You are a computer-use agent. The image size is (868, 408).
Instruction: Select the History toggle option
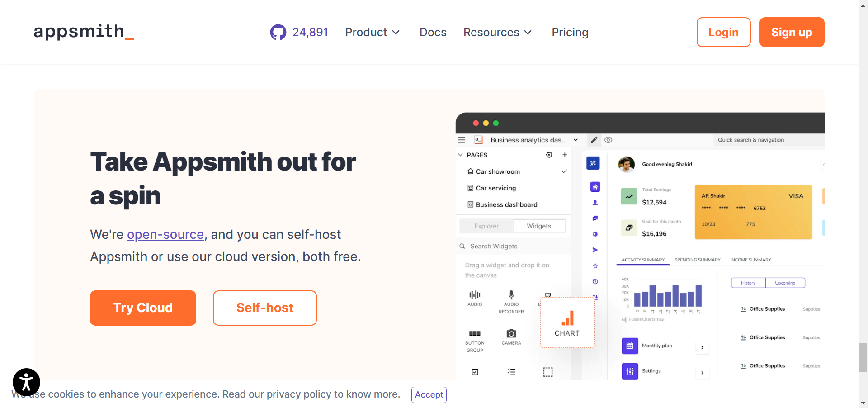coord(748,283)
